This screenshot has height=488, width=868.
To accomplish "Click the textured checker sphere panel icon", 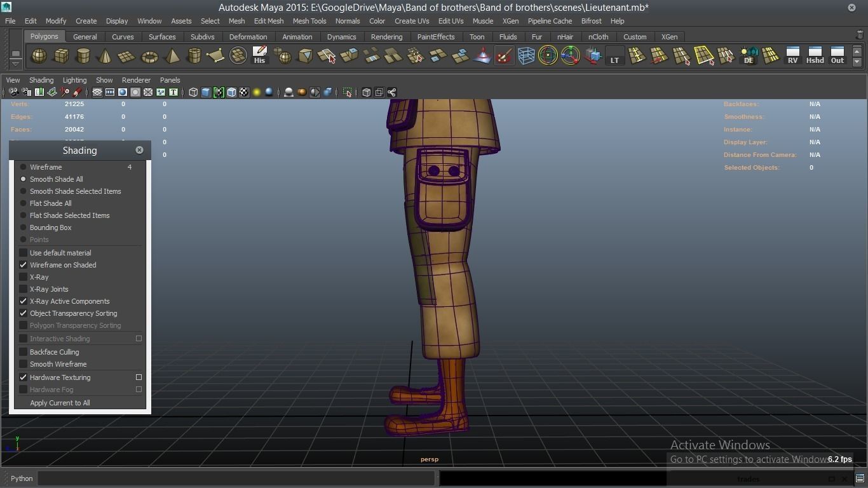I will (x=244, y=92).
